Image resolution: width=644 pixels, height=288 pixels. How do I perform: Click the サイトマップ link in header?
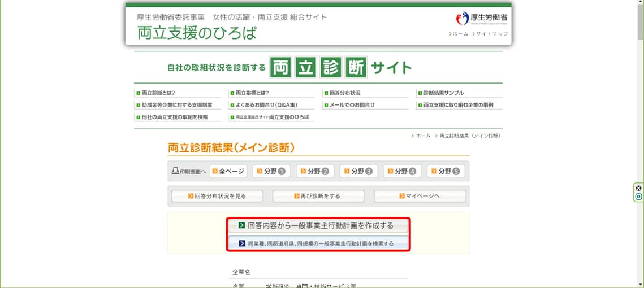click(491, 34)
